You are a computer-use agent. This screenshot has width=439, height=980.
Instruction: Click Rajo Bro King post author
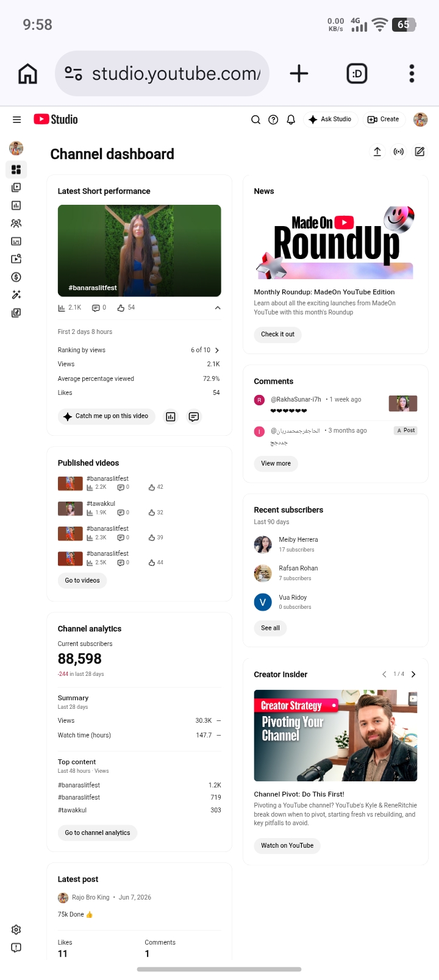point(91,898)
